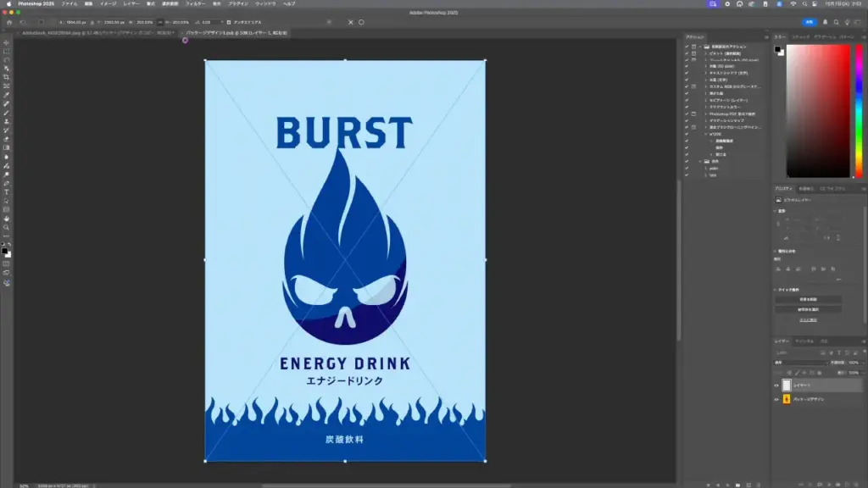Hide the レイヤー 1 layer
The height and width of the screenshot is (488, 868).
click(x=776, y=385)
